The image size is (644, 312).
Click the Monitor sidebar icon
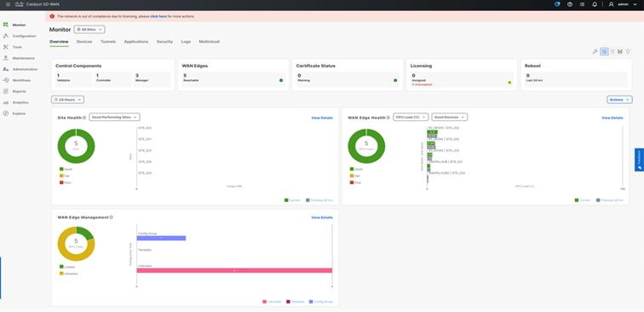6,25
